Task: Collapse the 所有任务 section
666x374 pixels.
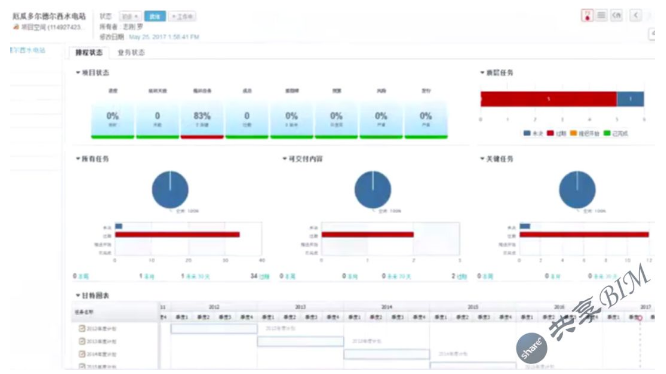Action: [x=78, y=159]
